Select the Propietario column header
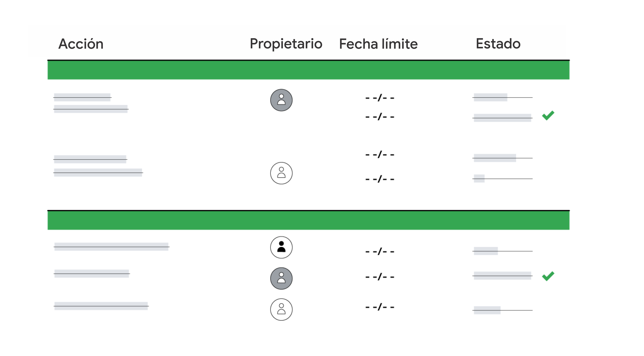Viewport: 644px width, 356px height. click(x=286, y=44)
